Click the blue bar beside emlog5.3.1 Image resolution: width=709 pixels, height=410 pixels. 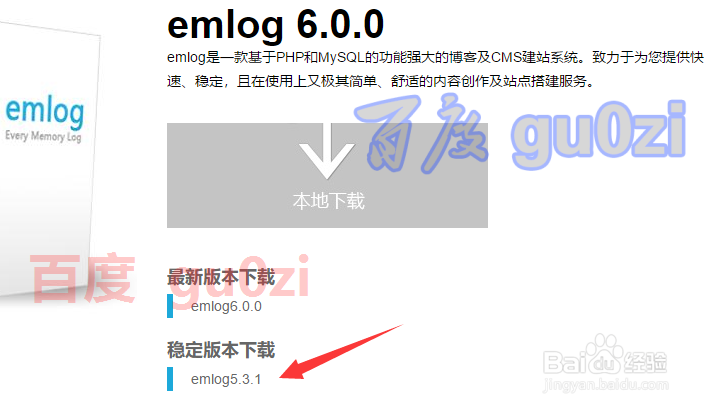click(x=170, y=379)
